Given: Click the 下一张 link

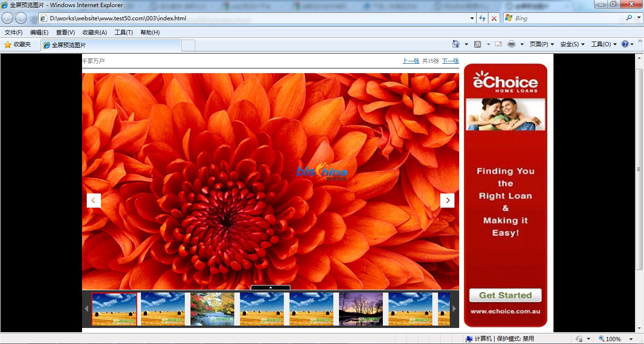Looking at the screenshot, I should (x=451, y=61).
